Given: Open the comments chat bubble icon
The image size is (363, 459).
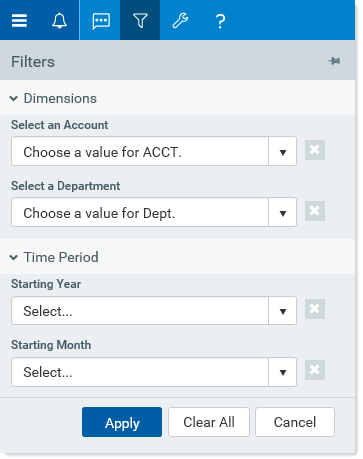Looking at the screenshot, I should point(101,21).
